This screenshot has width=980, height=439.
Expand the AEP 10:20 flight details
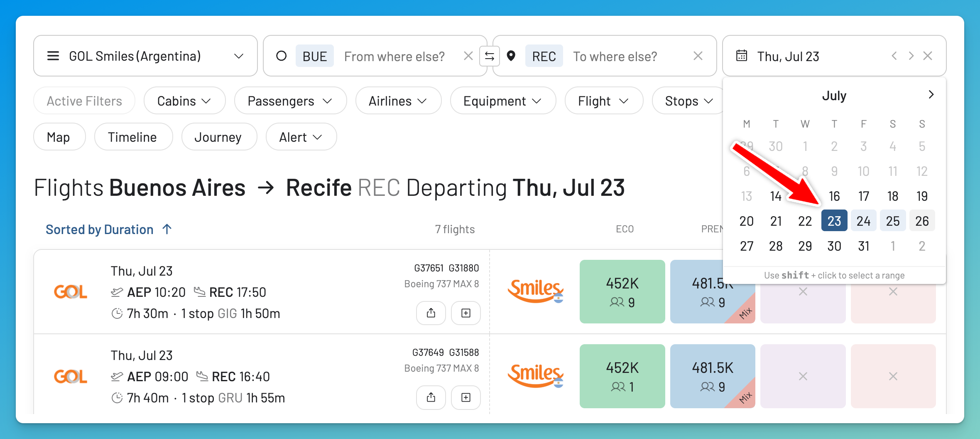click(x=466, y=313)
